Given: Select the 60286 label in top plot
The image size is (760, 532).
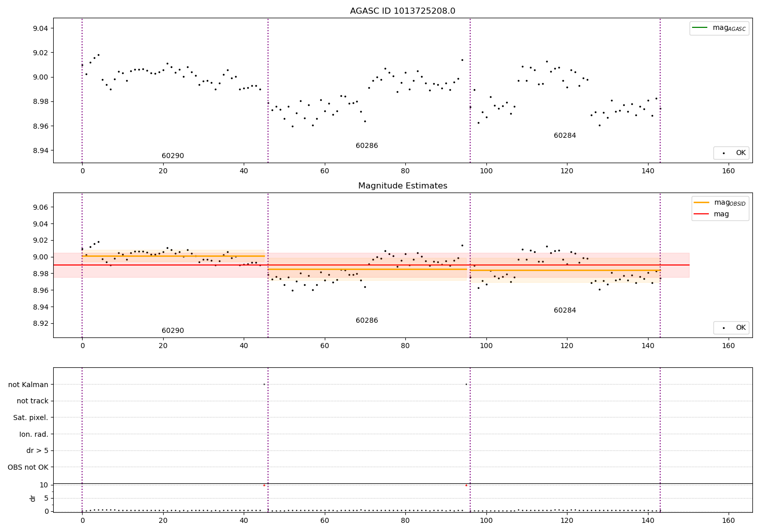Looking at the screenshot, I should (x=367, y=146).
